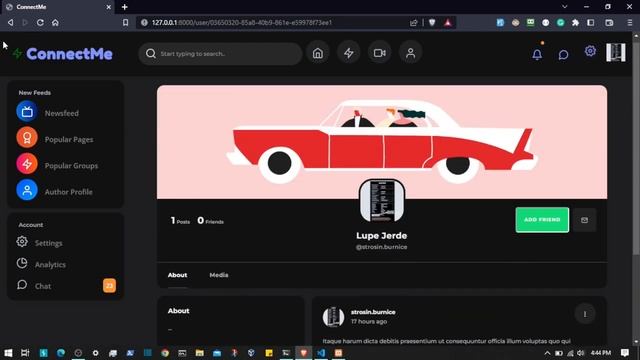The width and height of the screenshot is (640, 360).
Task: Click the ADD FRIEND button
Action: [542, 220]
